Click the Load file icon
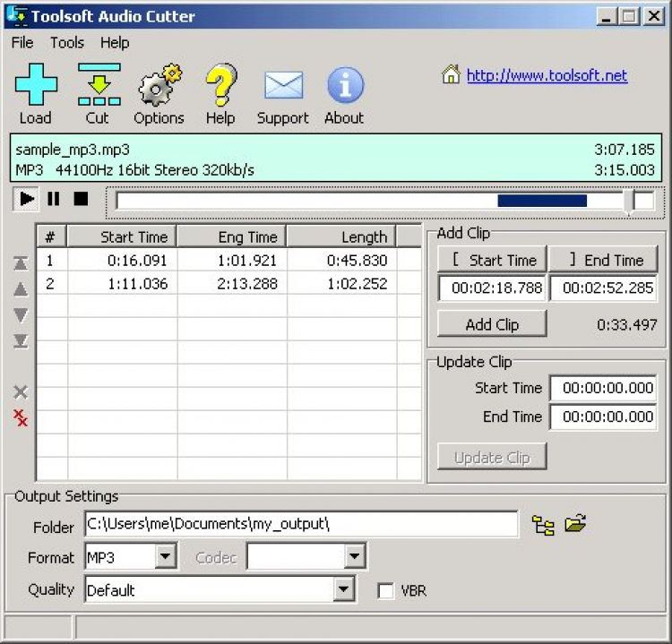Viewport: 672px width, 644px height. 36,84
